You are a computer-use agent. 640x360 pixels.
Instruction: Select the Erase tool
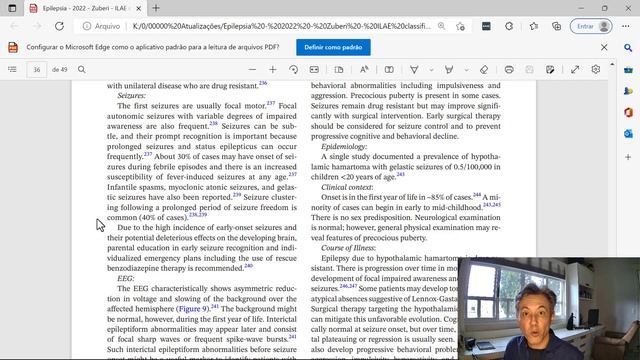484,70
